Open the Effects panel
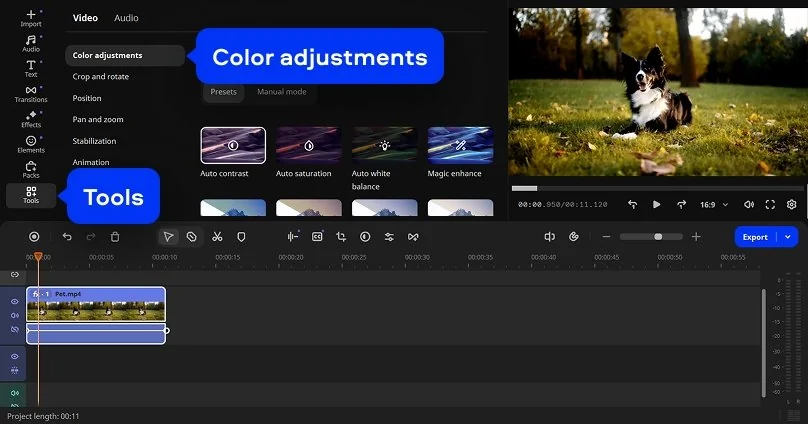The width and height of the screenshot is (808, 424). coord(31,119)
